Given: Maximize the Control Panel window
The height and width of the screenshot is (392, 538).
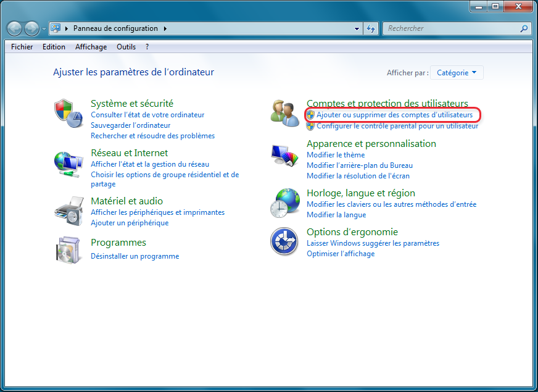Looking at the screenshot, I should [x=495, y=6].
